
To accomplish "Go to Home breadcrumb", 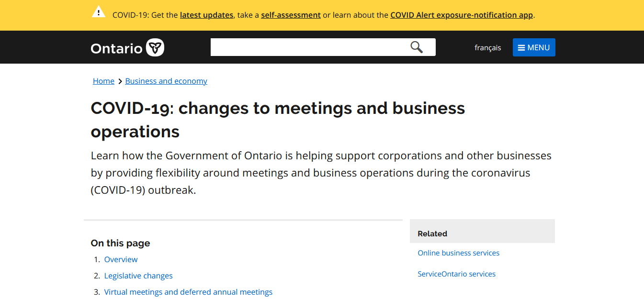I will coord(103,81).
